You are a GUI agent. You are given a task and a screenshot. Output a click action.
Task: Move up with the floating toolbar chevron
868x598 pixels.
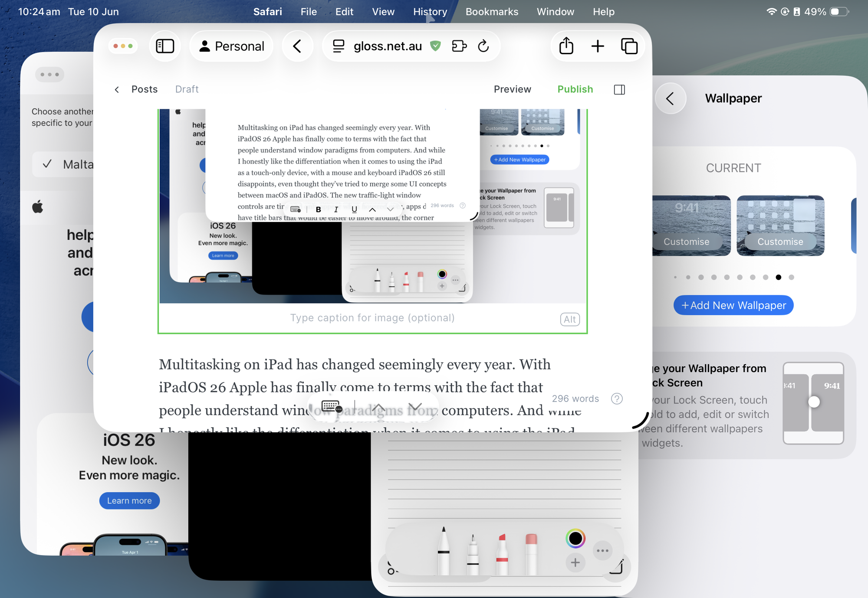point(378,408)
